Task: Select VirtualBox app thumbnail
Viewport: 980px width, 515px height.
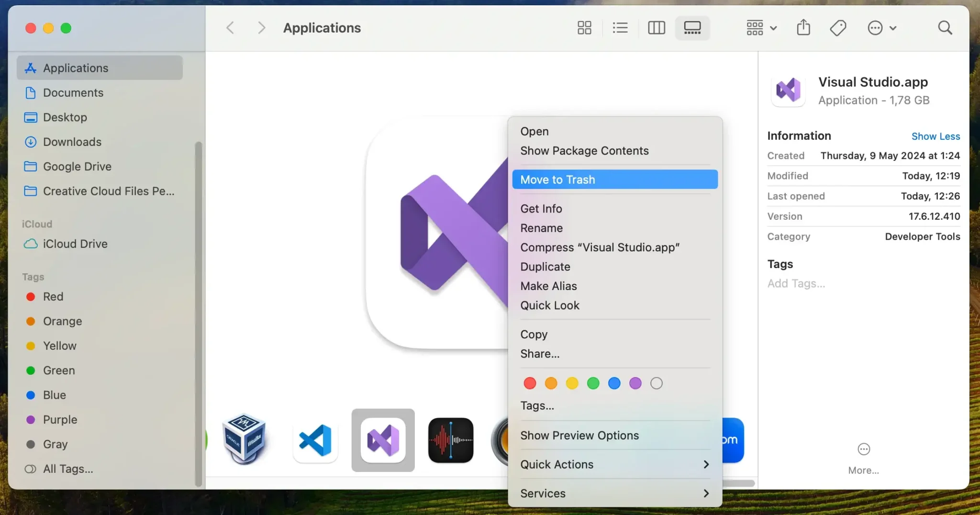Action: pos(244,439)
